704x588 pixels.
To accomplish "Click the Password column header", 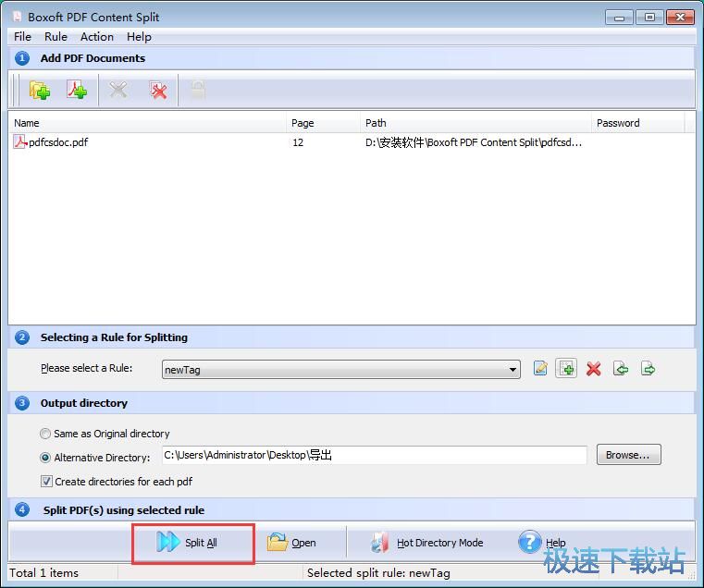I will pos(637,123).
